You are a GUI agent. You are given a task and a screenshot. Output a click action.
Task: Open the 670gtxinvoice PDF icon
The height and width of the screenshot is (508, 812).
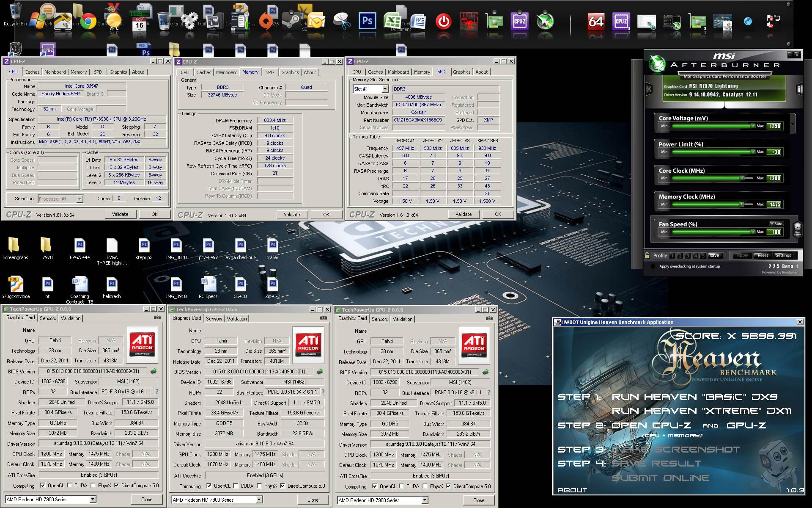pyautogui.click(x=16, y=287)
